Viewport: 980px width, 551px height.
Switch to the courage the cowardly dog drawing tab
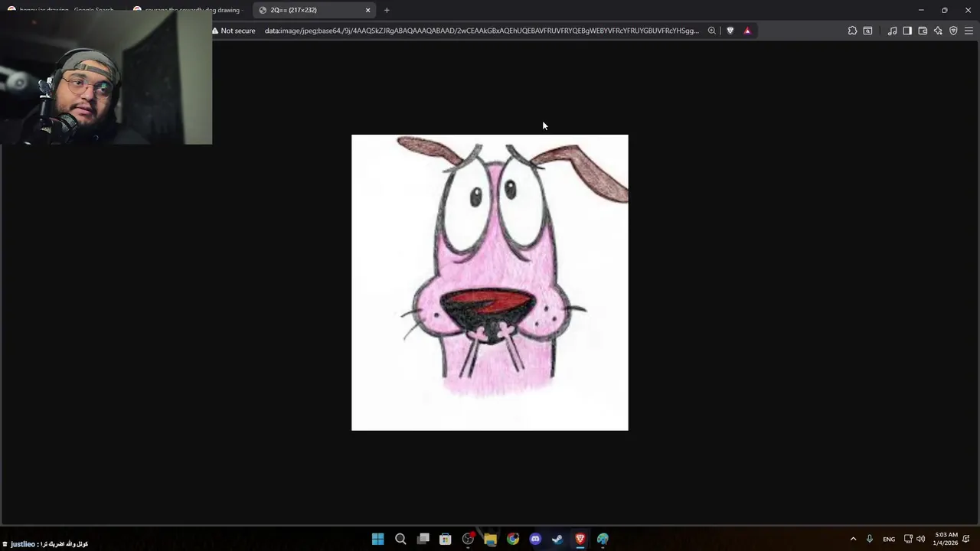pyautogui.click(x=187, y=10)
